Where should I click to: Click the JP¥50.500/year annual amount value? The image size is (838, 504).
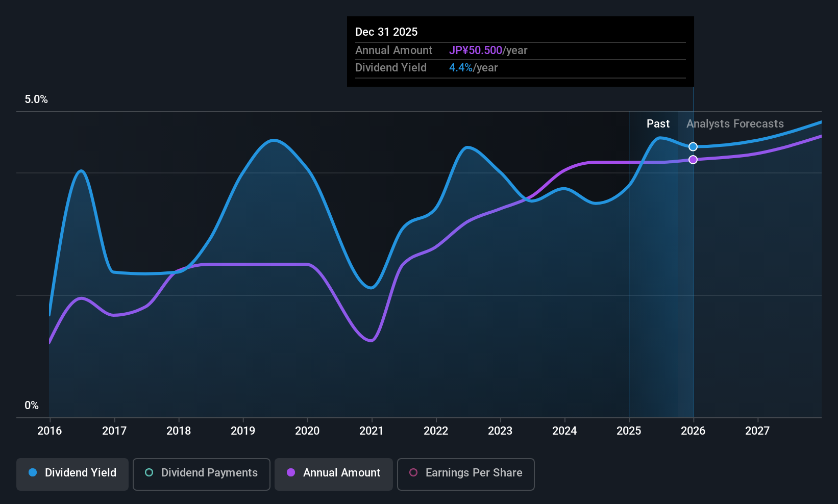(x=488, y=50)
